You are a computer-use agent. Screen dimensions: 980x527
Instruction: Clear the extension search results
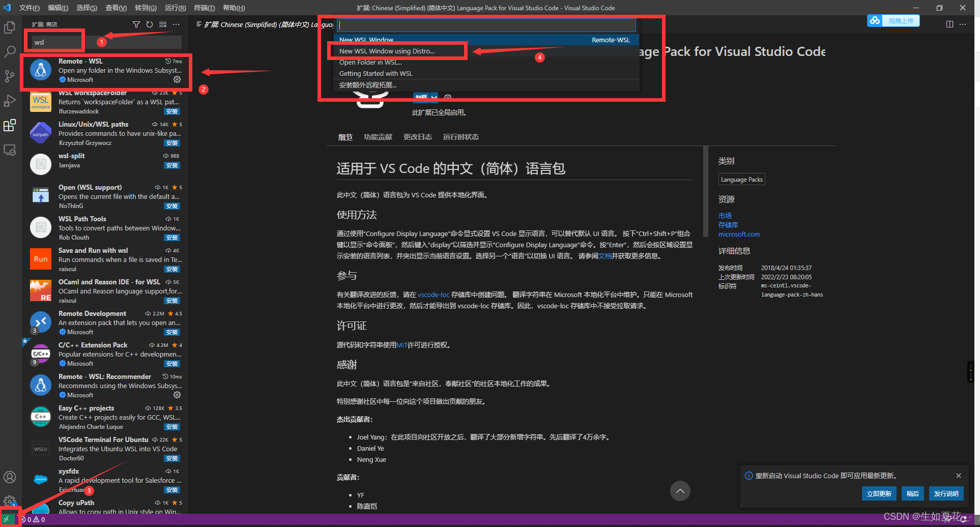tap(162, 24)
